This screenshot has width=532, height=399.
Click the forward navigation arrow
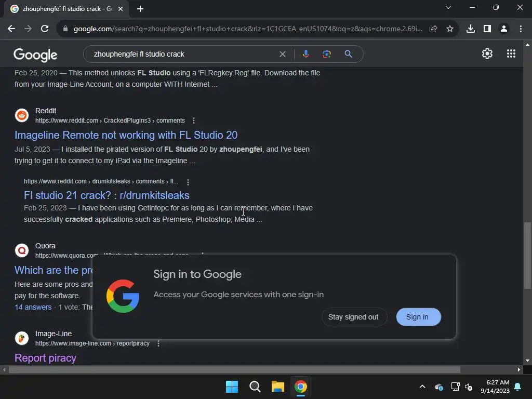point(28,29)
